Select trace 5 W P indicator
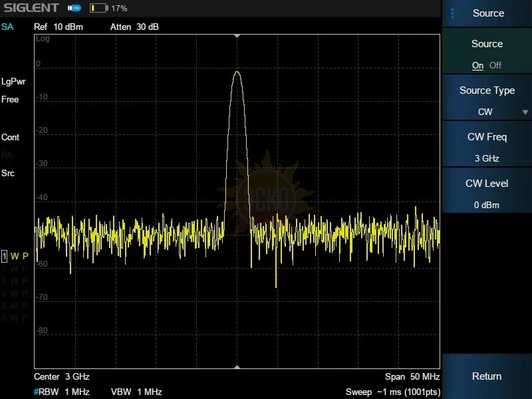The image size is (532, 399). click(15, 306)
